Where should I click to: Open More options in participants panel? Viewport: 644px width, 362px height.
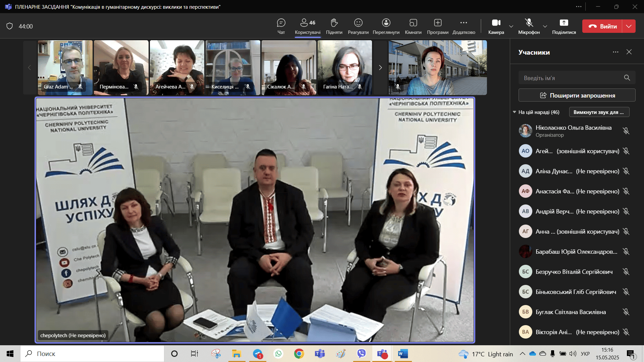(615, 52)
